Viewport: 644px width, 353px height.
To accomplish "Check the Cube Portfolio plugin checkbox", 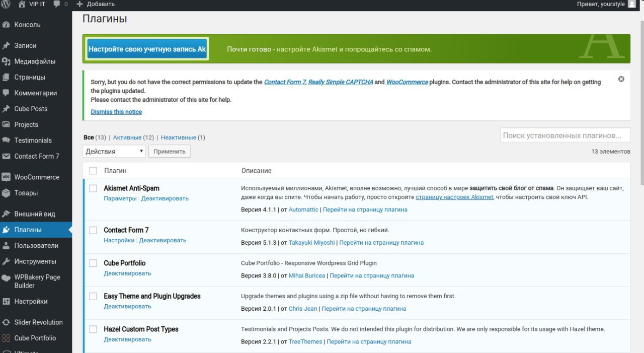I will [x=93, y=263].
